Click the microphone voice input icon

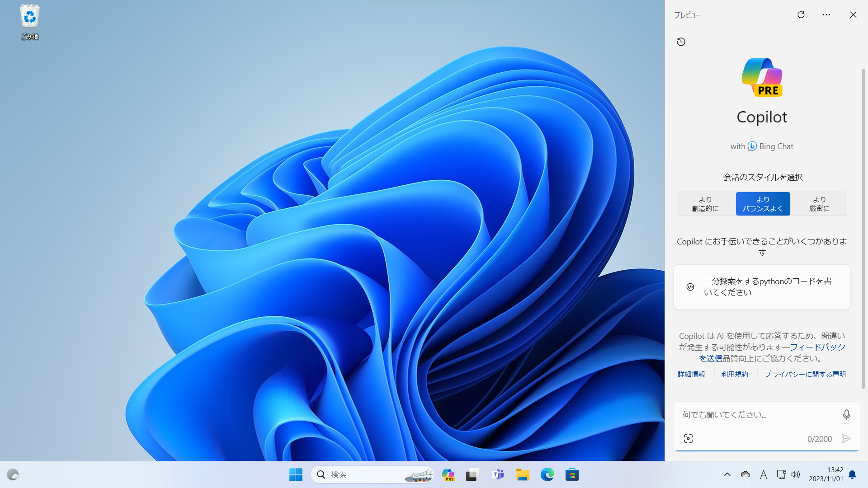(x=846, y=414)
